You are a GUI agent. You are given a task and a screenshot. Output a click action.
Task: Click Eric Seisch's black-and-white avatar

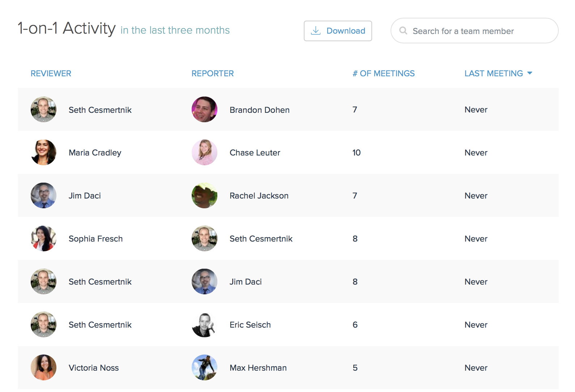click(204, 324)
